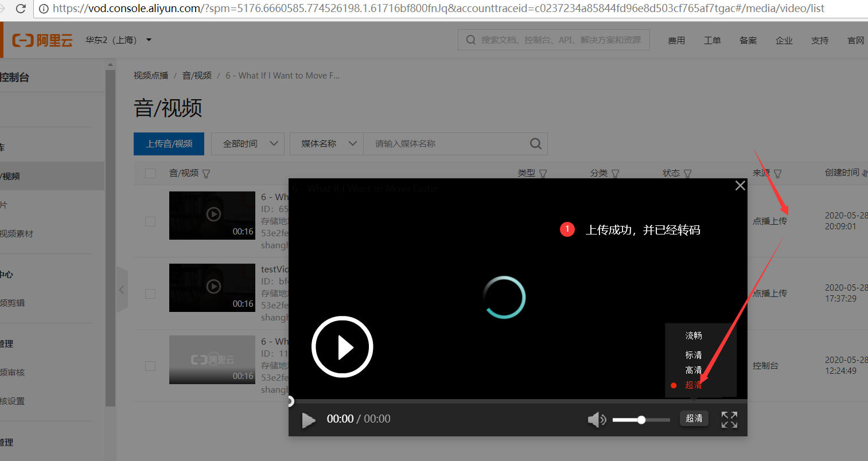Click the 2020-05-28 17:37:29 timestamp
This screenshot has height=461, width=868.
pos(846,293)
